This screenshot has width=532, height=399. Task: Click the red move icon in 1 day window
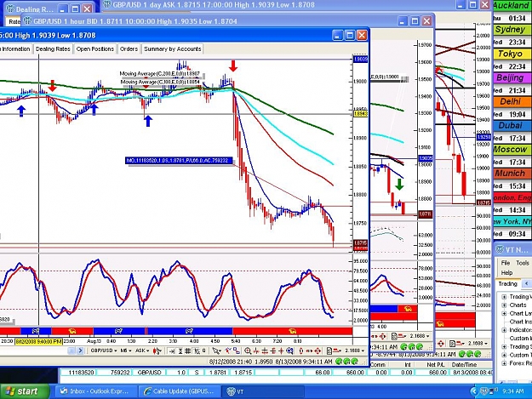tap(441, 344)
